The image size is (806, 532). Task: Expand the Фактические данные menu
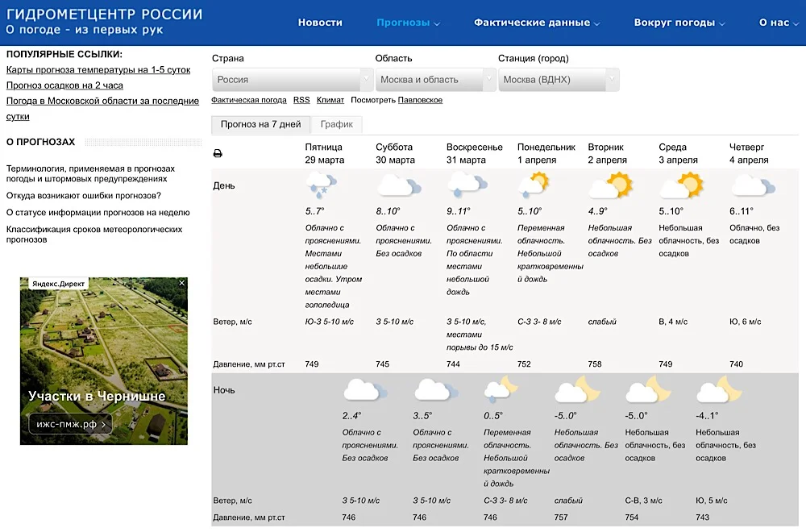[x=537, y=23]
